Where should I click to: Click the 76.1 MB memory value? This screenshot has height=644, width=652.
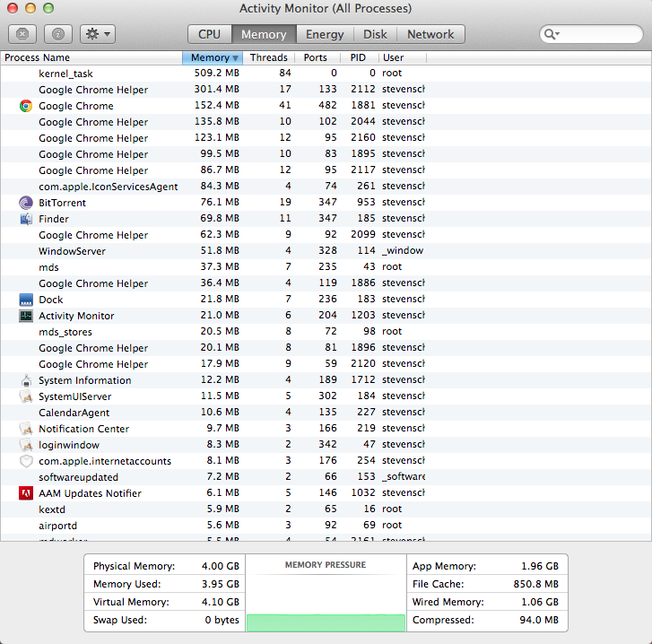(220, 202)
